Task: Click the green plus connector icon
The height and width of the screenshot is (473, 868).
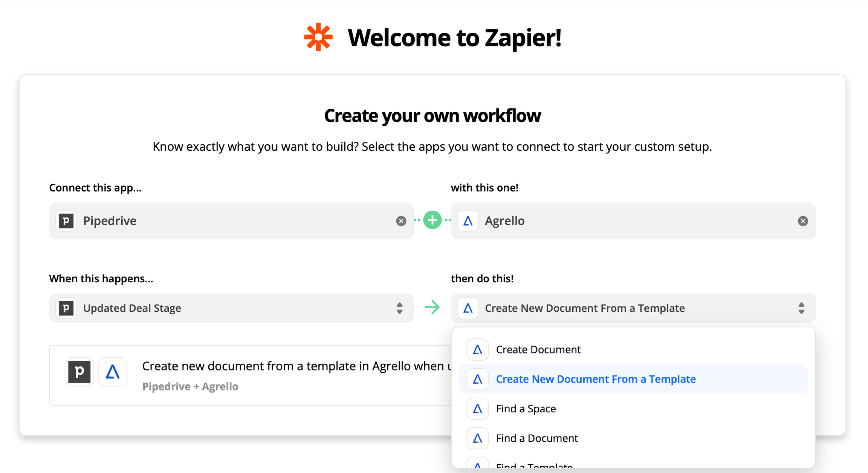Action: point(432,220)
